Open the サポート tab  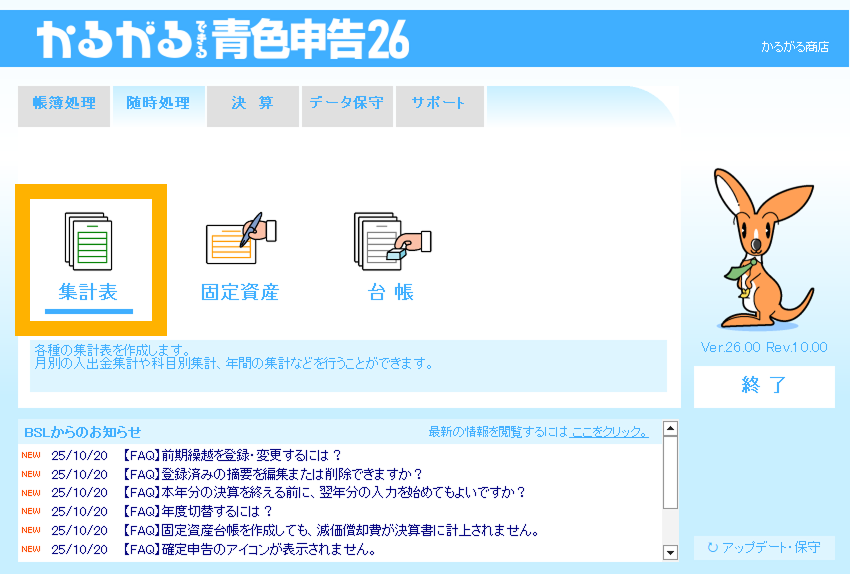pos(439,104)
